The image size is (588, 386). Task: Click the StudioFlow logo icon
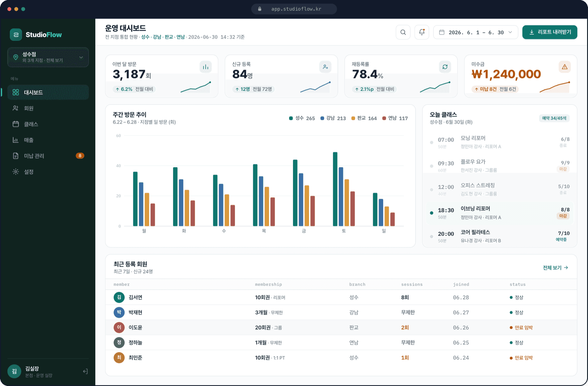point(16,35)
